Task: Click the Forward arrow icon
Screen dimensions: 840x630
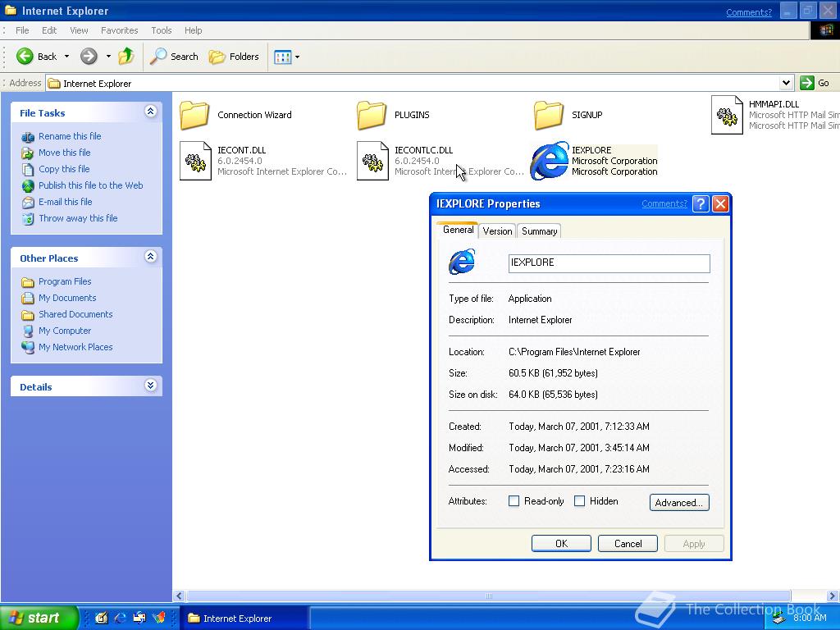Action: 89,57
